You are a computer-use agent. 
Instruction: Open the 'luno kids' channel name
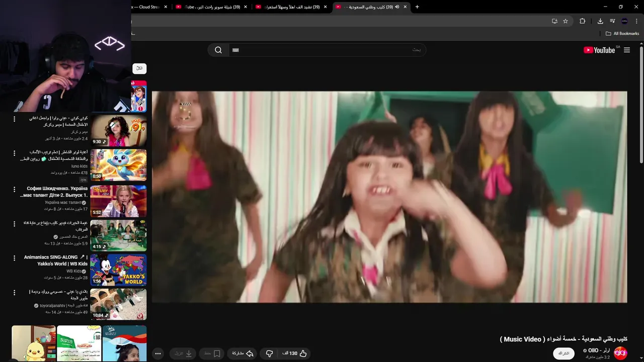tap(79, 166)
